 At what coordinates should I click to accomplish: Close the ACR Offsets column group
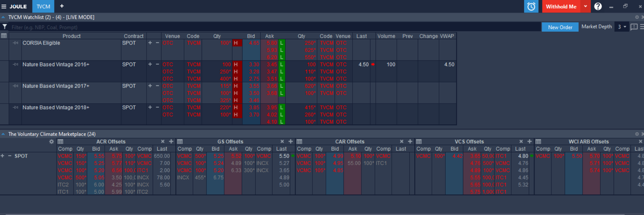163,141
